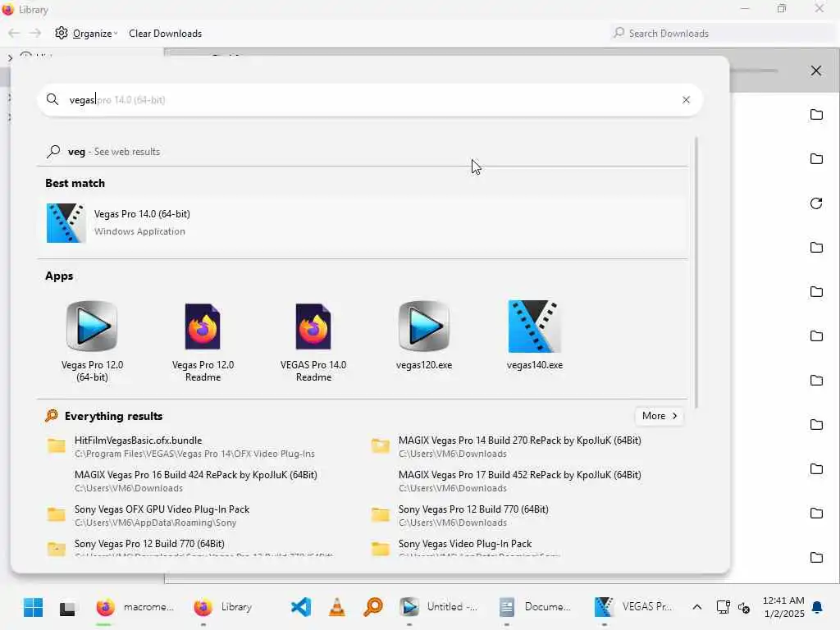Click the Library forward arrow
Viewport: 840px width, 630px height.
34,33
